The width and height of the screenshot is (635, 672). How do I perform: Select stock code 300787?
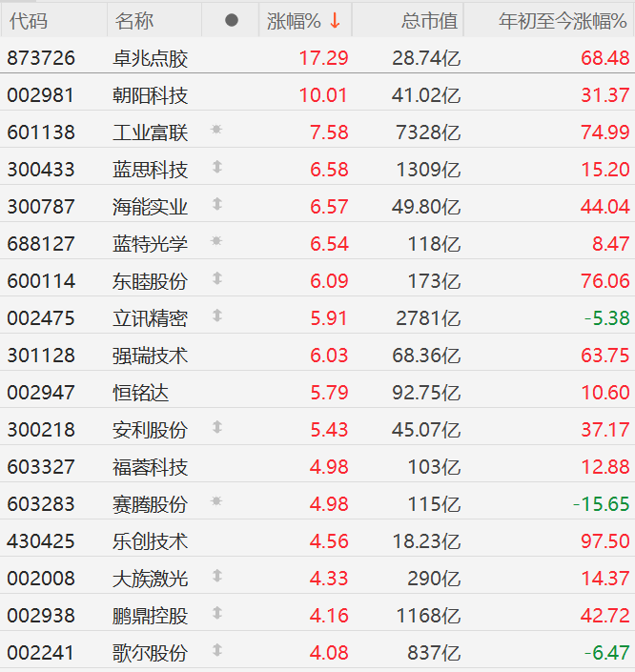click(41, 207)
